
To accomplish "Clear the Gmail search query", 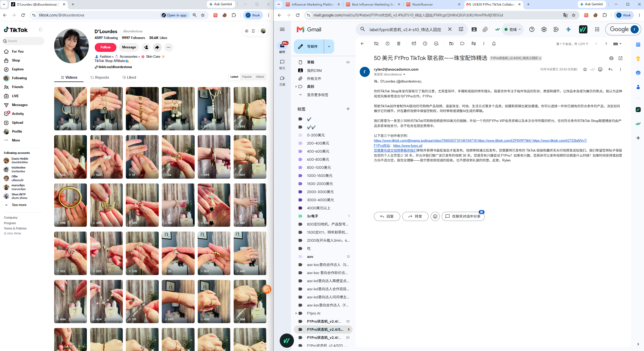I will pyautogui.click(x=450, y=29).
